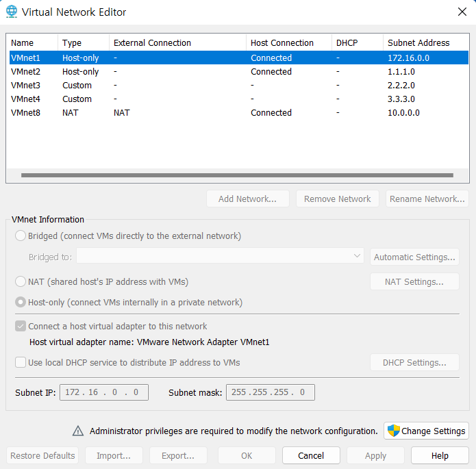This screenshot has width=476, height=469.
Task: Click Host virtual adapter name text
Action: coord(149,342)
